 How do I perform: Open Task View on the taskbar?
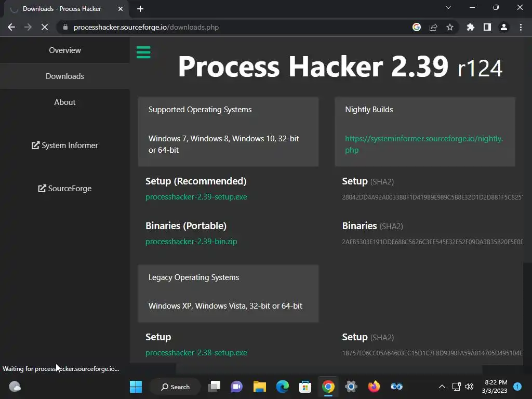pos(214,387)
